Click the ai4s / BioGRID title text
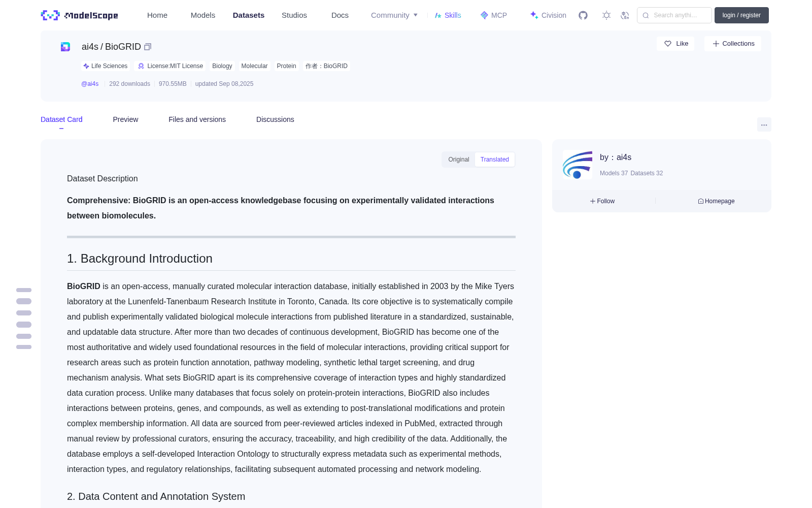The height and width of the screenshot is (508, 812). (111, 47)
